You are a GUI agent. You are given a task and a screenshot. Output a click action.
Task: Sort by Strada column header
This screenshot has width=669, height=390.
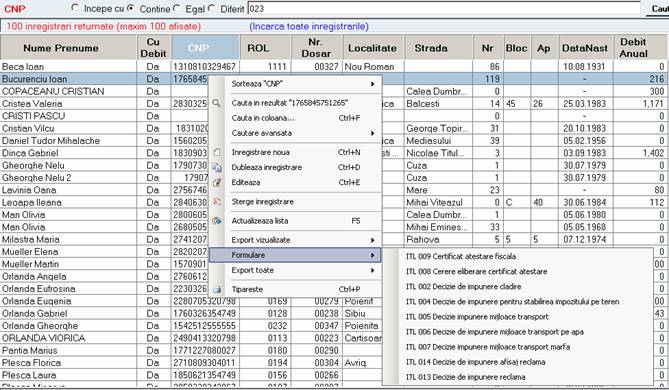pos(439,48)
